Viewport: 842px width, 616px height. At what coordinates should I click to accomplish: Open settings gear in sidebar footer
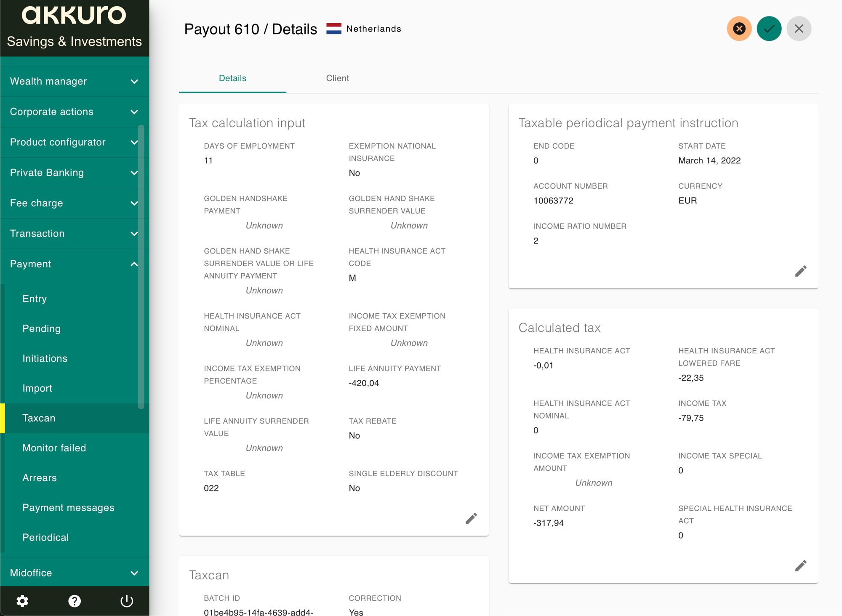tap(22, 601)
